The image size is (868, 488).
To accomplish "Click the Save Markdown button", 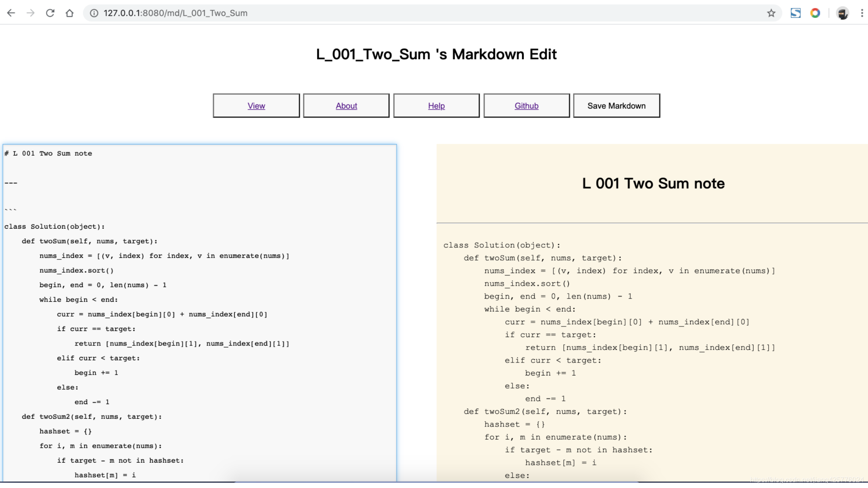I will coord(617,105).
